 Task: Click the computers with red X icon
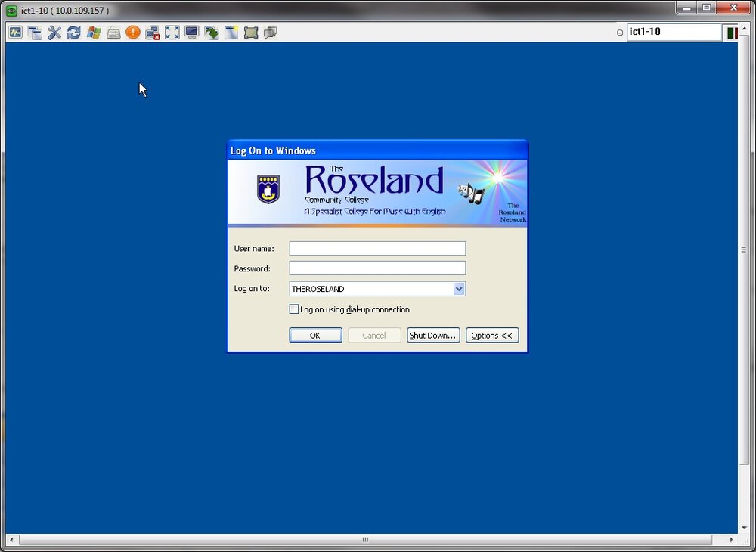click(153, 33)
